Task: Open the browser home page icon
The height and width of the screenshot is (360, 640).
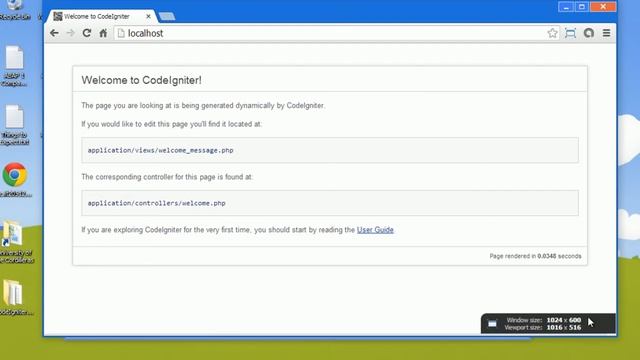Action: [x=103, y=33]
